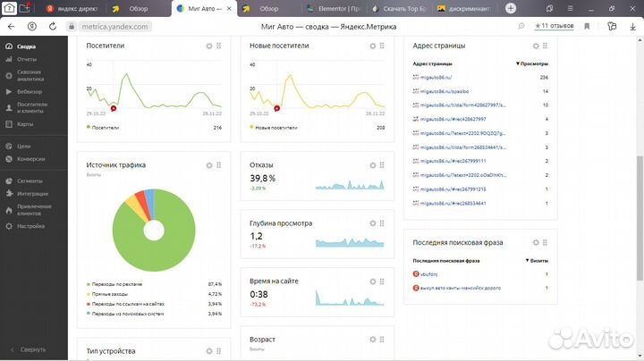
Task: Open Сквозная аналитика in the sidebar
Action: pos(30,75)
